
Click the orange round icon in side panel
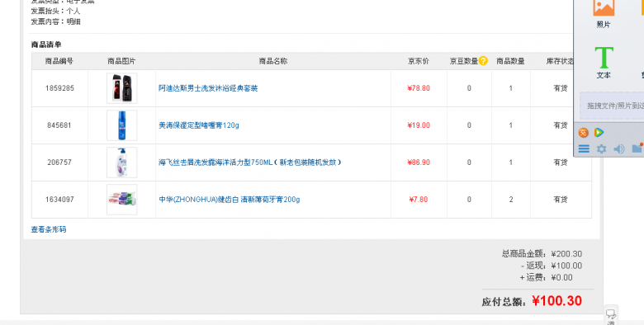click(583, 132)
